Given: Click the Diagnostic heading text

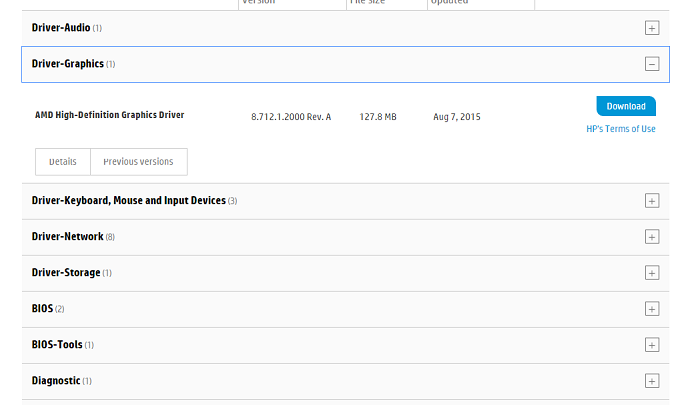Looking at the screenshot, I should (x=56, y=381).
